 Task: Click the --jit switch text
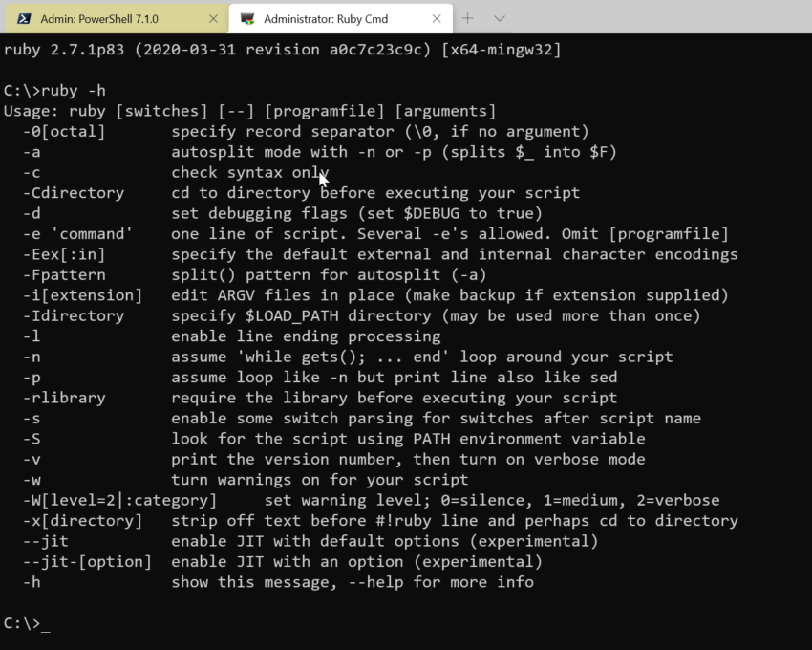pyautogui.click(x=46, y=541)
